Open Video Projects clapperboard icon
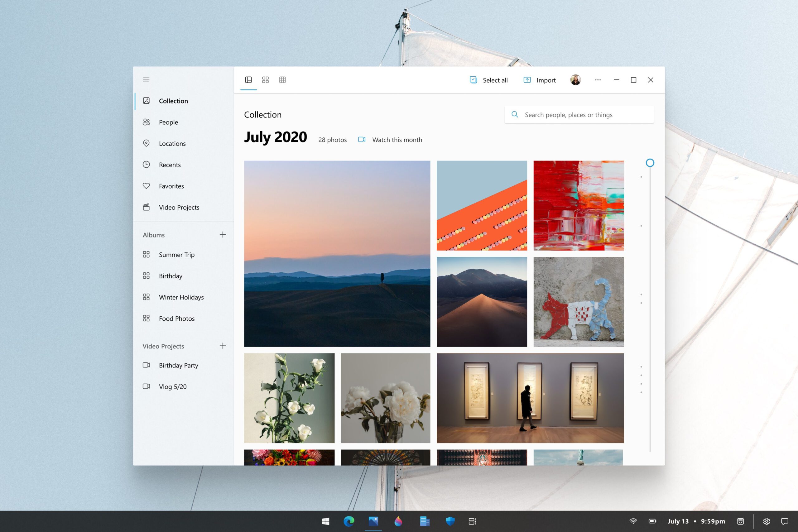This screenshot has height=532, width=798. [146, 207]
